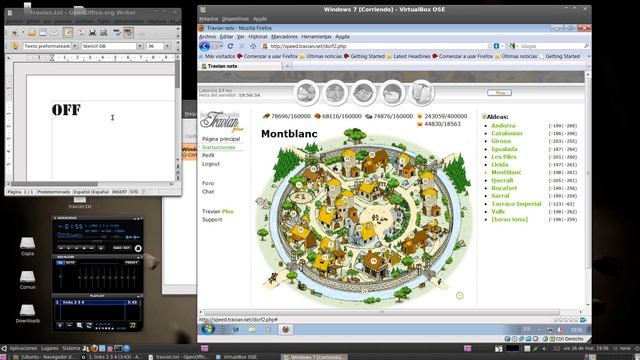Click the Firefox Back button
Screen dimensions: 640x360
click(204, 46)
